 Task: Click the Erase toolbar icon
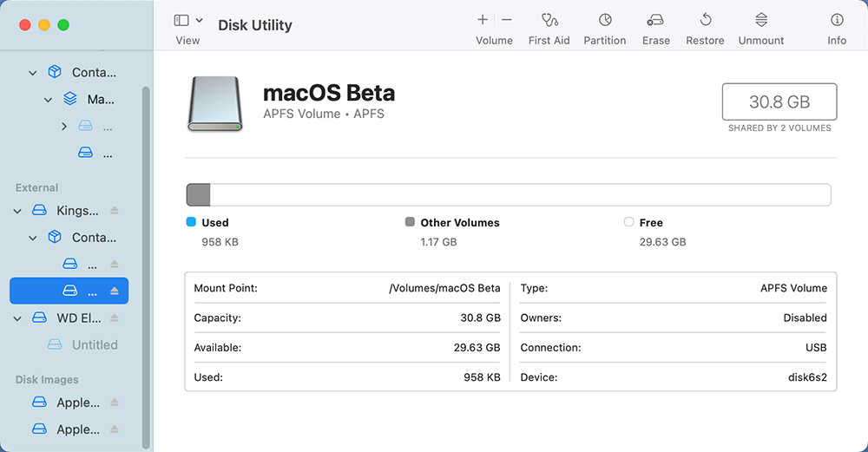click(x=655, y=20)
